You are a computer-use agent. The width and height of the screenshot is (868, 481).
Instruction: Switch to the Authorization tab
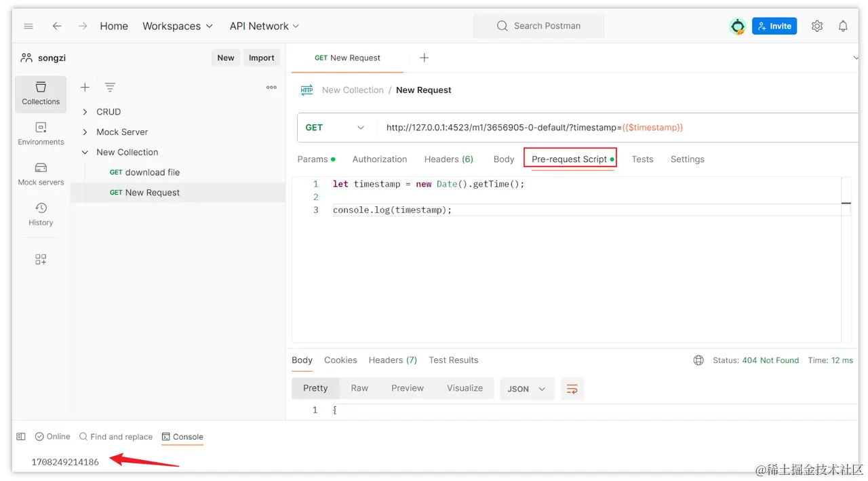(x=380, y=159)
